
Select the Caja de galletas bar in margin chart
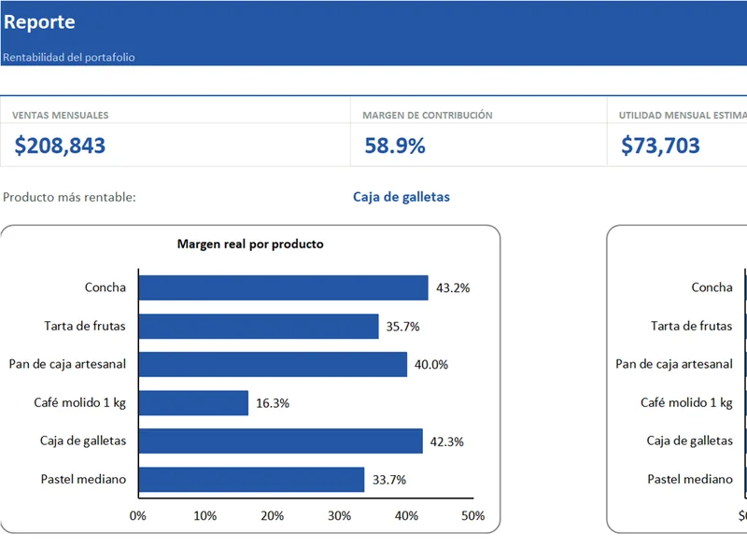pyautogui.click(x=281, y=441)
